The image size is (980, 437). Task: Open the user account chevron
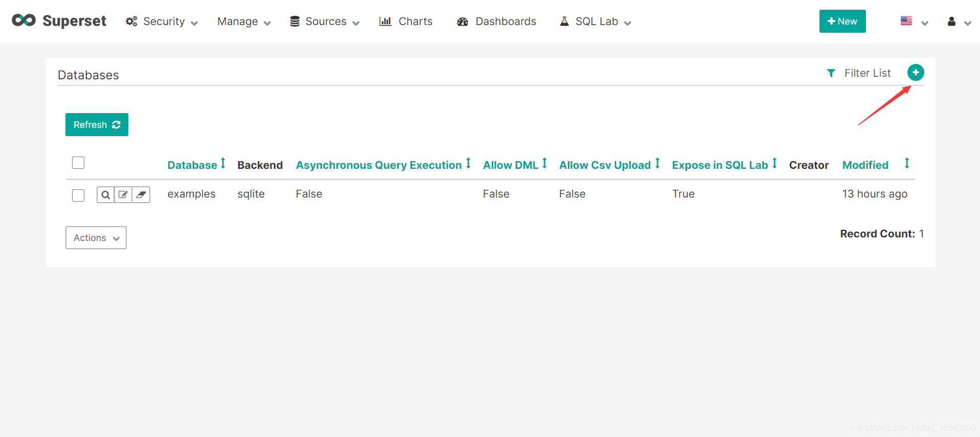click(x=968, y=23)
